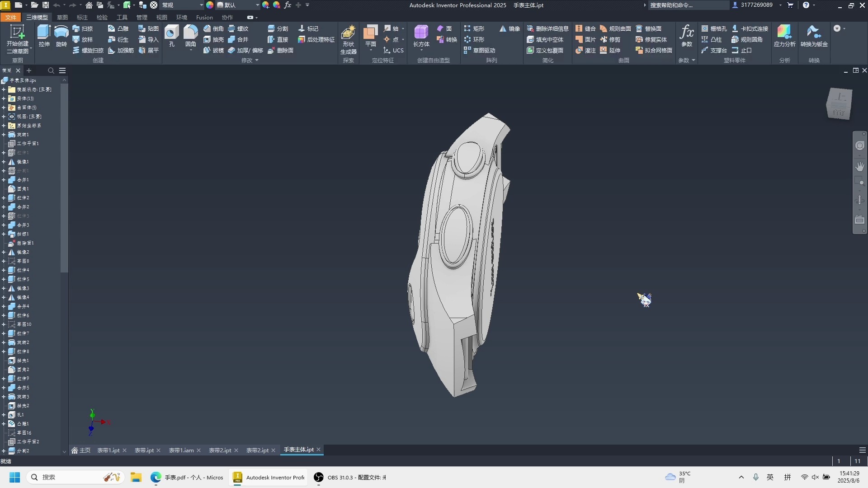The image size is (868, 488).
Task: Click the 删除详细信息 simplify button
Action: (547, 28)
